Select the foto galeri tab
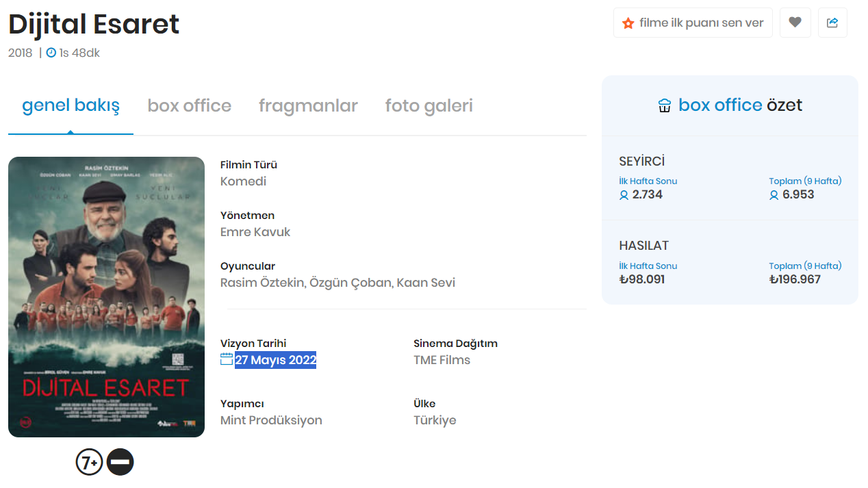The height and width of the screenshot is (488, 868). click(429, 106)
